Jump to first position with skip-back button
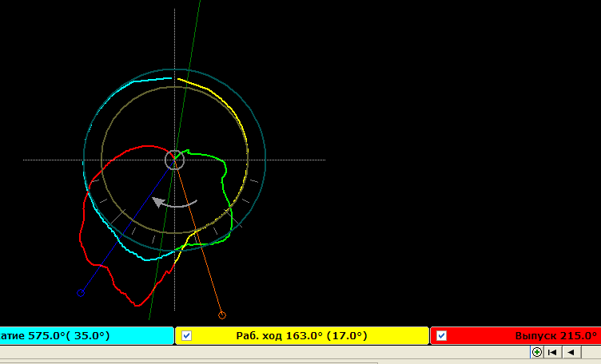This screenshot has width=601, height=364. 552,352
